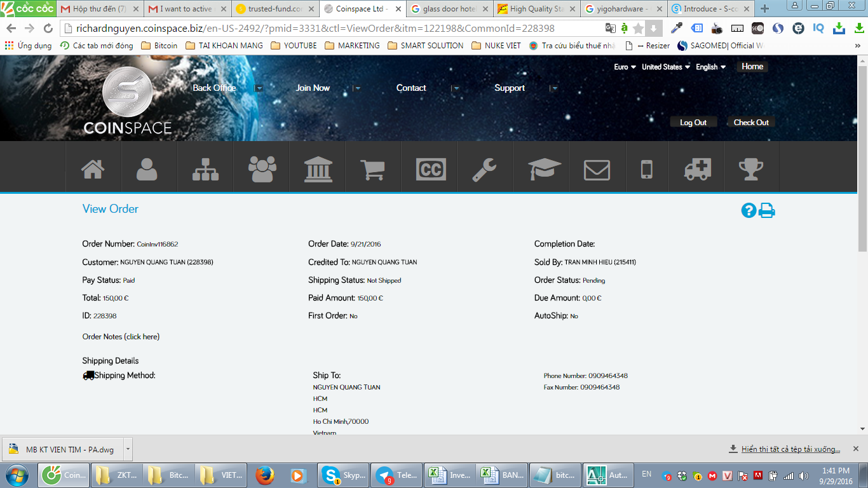The width and height of the screenshot is (868, 488).
Task: Open the CC credit card icon
Action: pyautogui.click(x=431, y=170)
